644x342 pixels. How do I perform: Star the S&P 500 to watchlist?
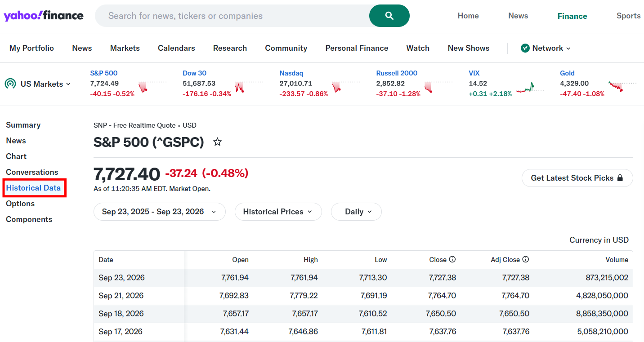[218, 142]
